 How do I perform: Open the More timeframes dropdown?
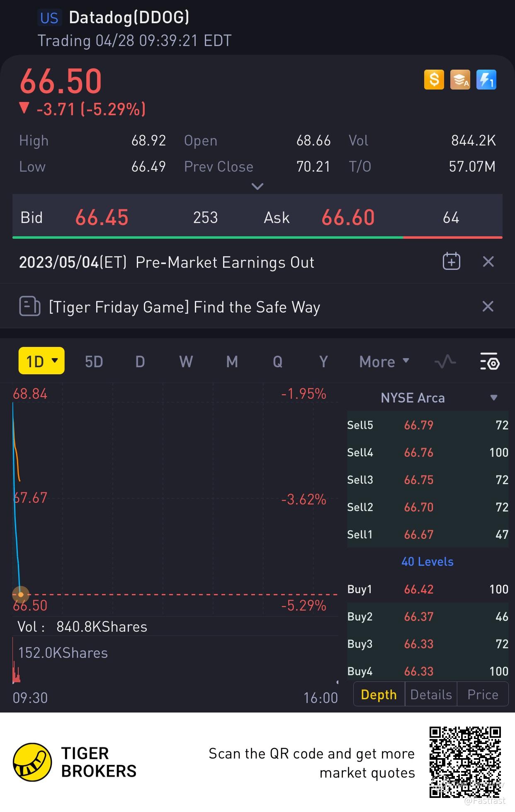(x=384, y=362)
